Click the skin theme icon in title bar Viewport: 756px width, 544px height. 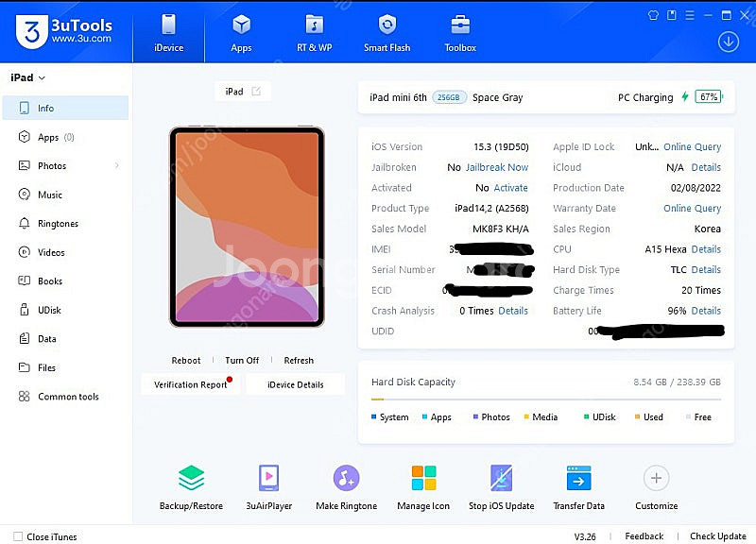click(653, 15)
